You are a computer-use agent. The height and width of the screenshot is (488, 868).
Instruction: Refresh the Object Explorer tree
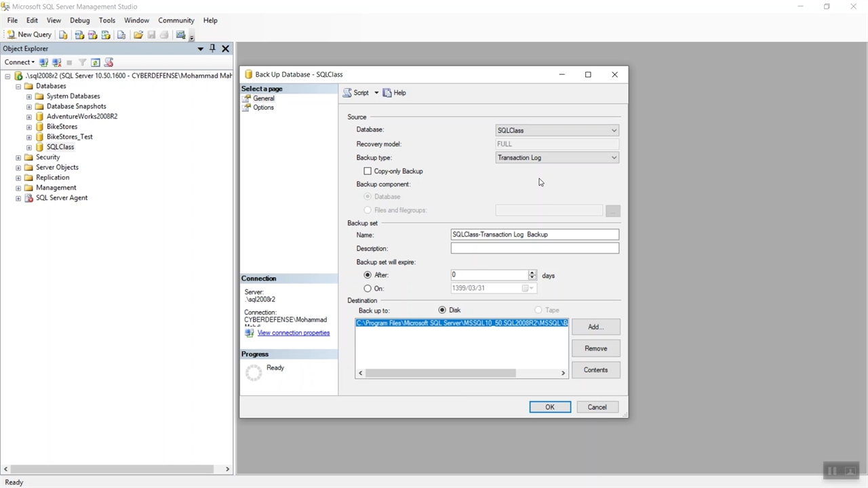(x=96, y=62)
